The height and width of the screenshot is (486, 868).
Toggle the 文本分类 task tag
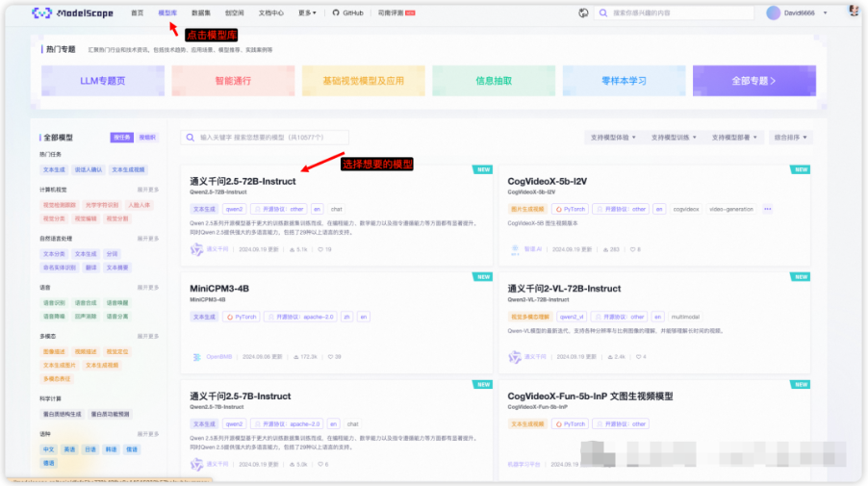54,254
